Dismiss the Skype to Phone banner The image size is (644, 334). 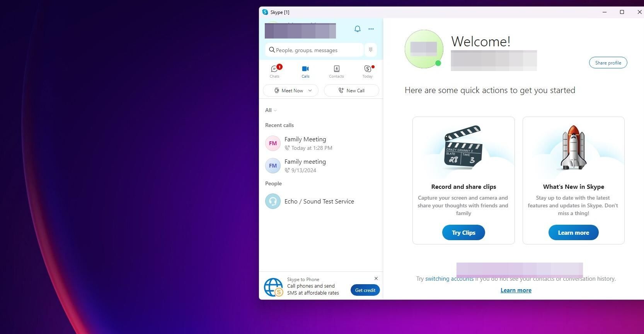[x=376, y=278]
